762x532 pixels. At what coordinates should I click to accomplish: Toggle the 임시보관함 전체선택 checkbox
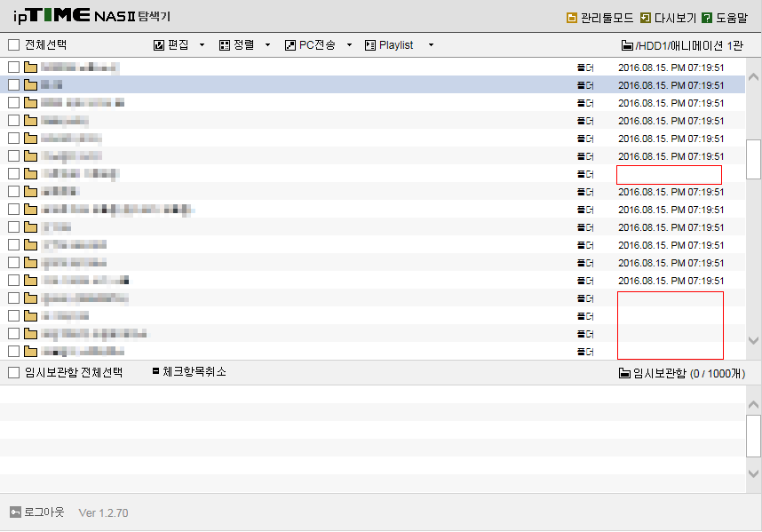13,373
